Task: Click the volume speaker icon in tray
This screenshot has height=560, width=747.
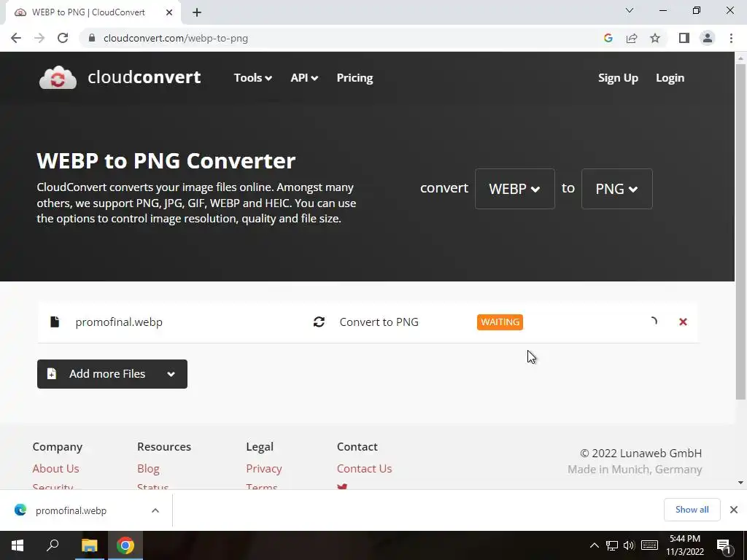Action: 629,545
